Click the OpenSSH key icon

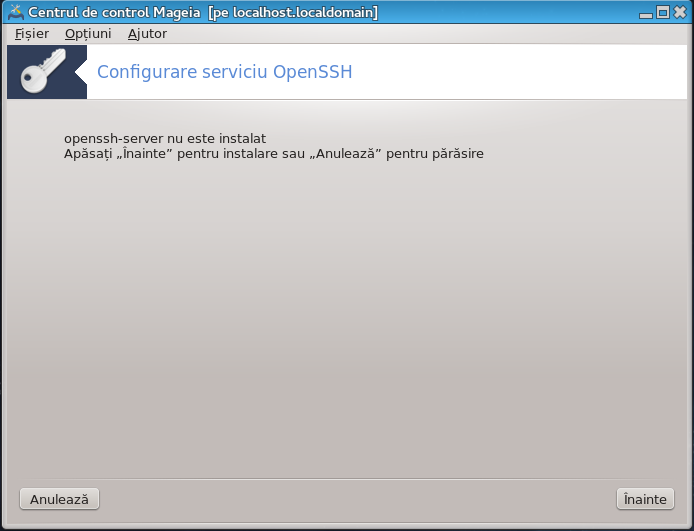(x=44, y=72)
